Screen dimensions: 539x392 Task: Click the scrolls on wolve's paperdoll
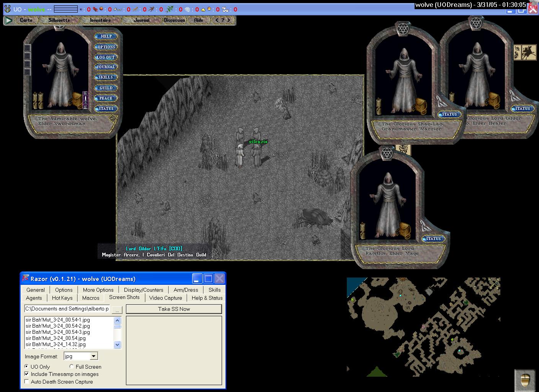[38, 101]
